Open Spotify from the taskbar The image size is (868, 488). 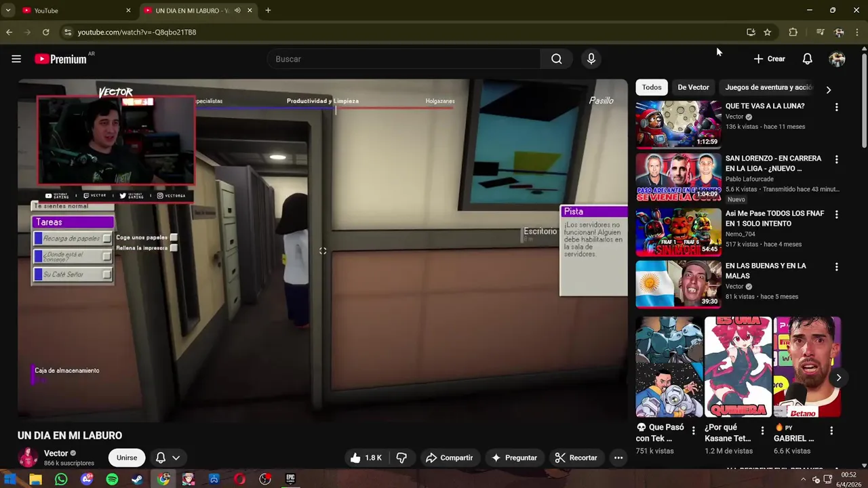point(112,479)
